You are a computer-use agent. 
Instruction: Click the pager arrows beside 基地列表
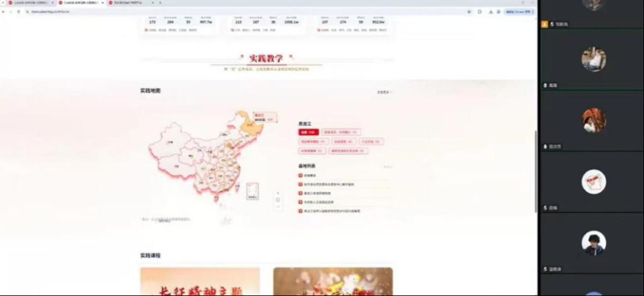[387, 167]
